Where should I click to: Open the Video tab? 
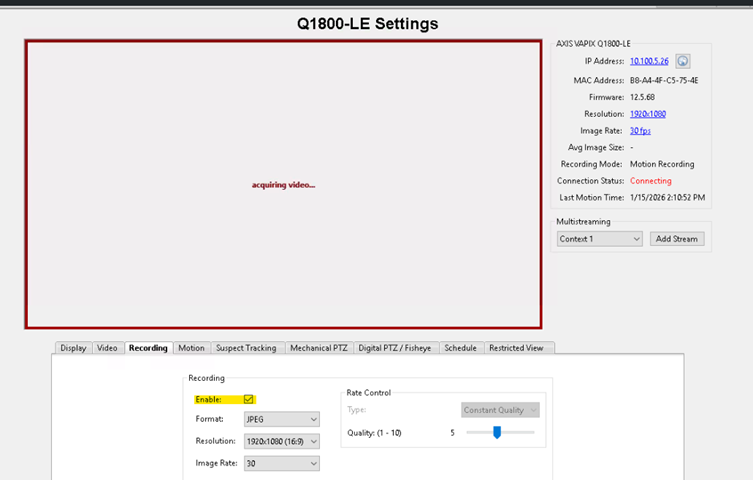pyautogui.click(x=107, y=348)
